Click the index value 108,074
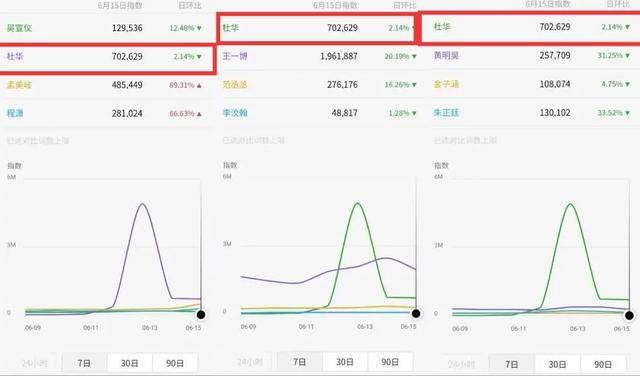This screenshot has width=640, height=376. pos(555,84)
